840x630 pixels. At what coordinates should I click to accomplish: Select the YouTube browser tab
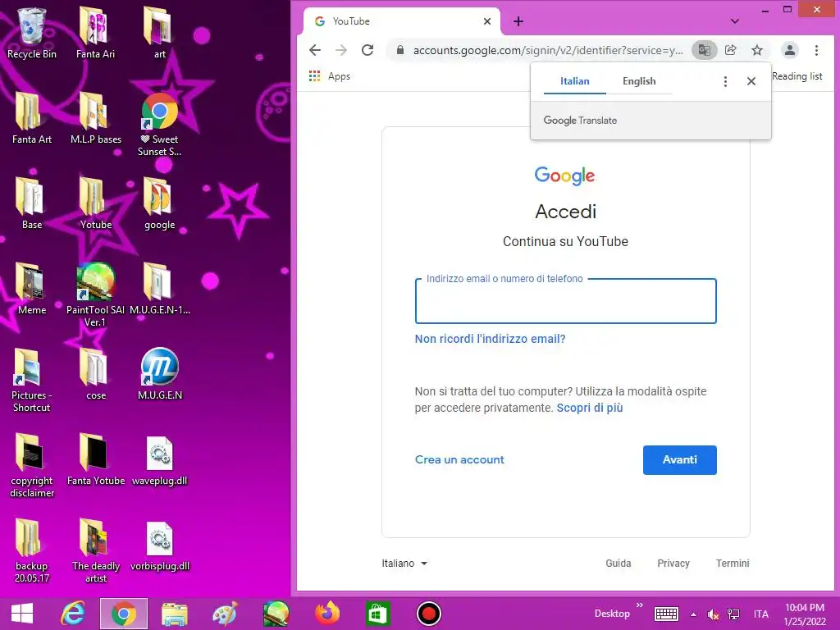[x=401, y=21]
